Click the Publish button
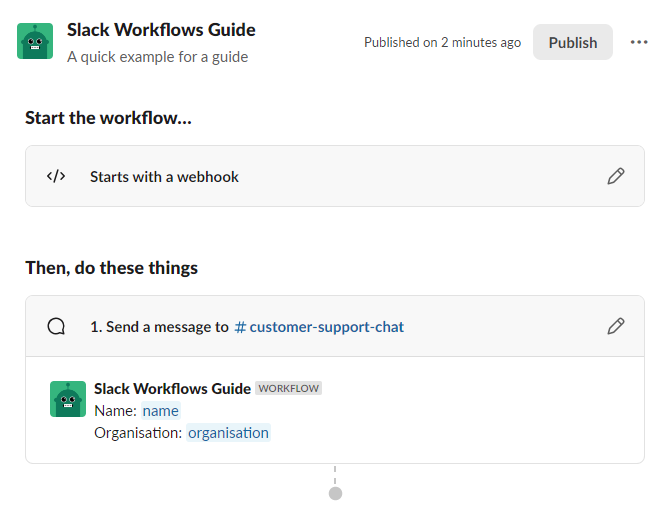Image resolution: width=671 pixels, height=507 pixels. [x=573, y=42]
